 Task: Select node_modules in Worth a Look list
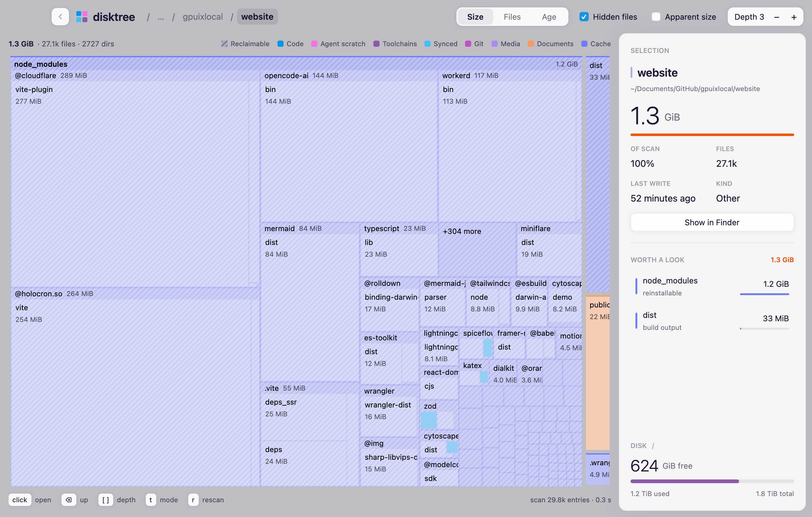coord(712,286)
